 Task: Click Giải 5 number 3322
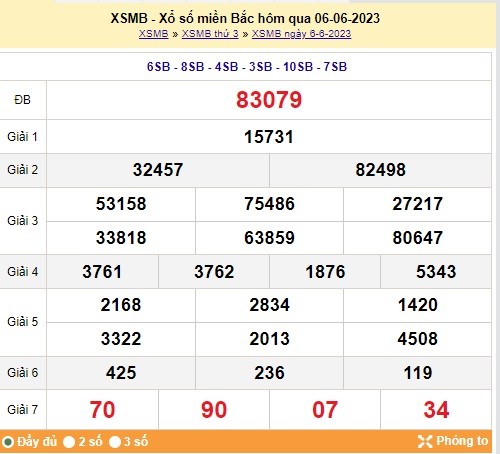[x=121, y=339]
